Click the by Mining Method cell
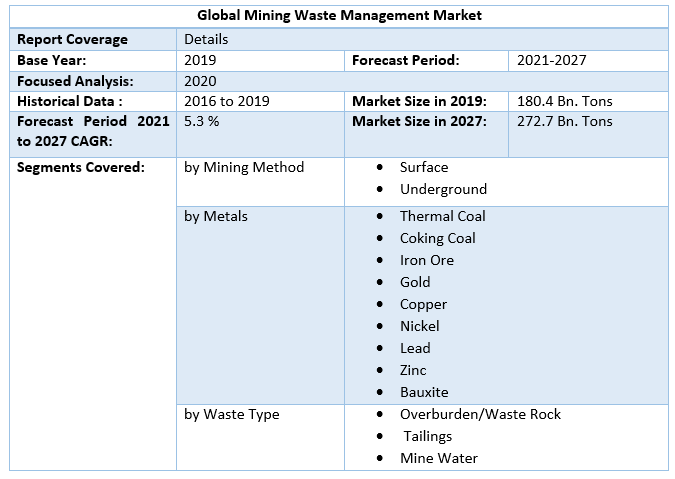This screenshot has height=479, width=675. coord(244,167)
